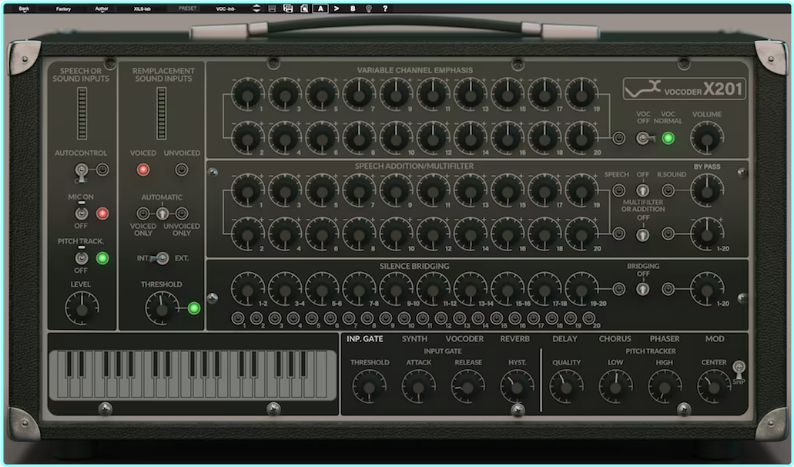Screen dimensions: 794x467
Task: Select the B preset slot
Action: coord(352,9)
